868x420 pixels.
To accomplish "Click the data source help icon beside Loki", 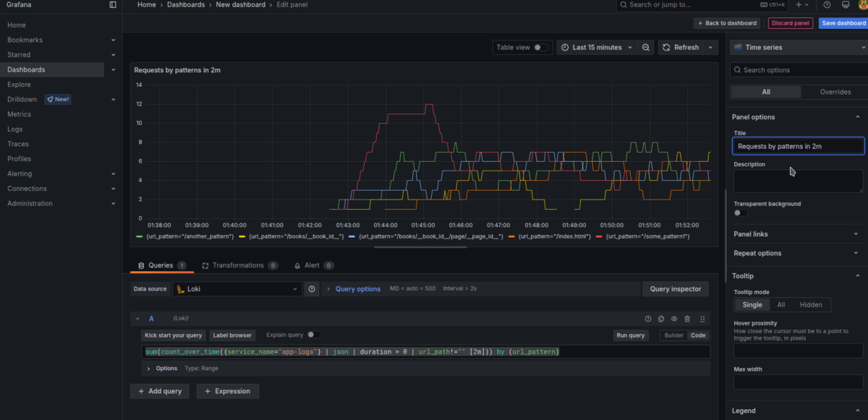I will (x=312, y=289).
